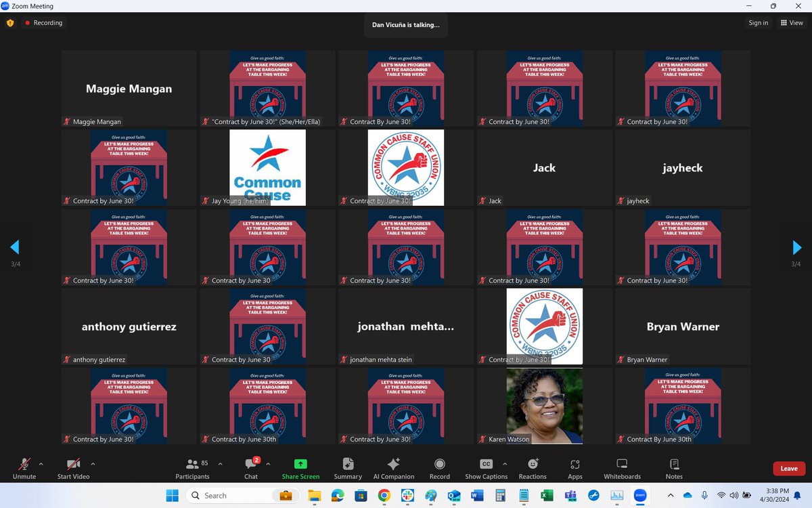Go to next gallery page with right arrow
The width and height of the screenshot is (812, 508).
click(x=796, y=247)
